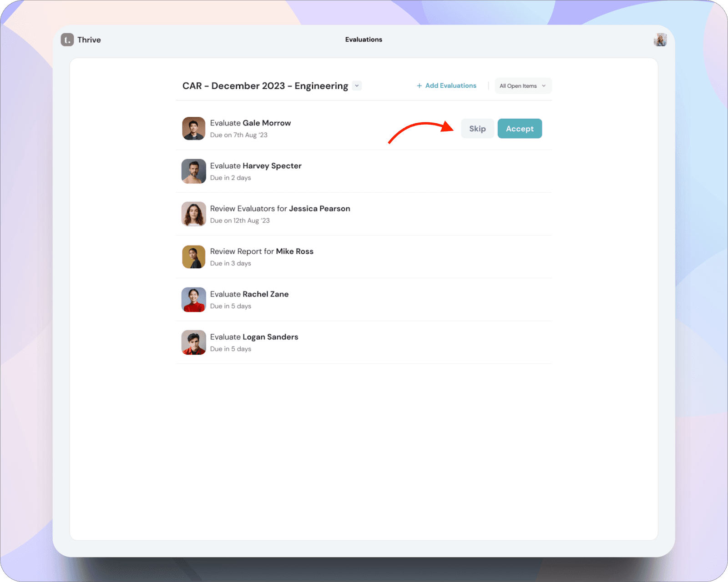Open Review Report for Mike Ross

262,251
